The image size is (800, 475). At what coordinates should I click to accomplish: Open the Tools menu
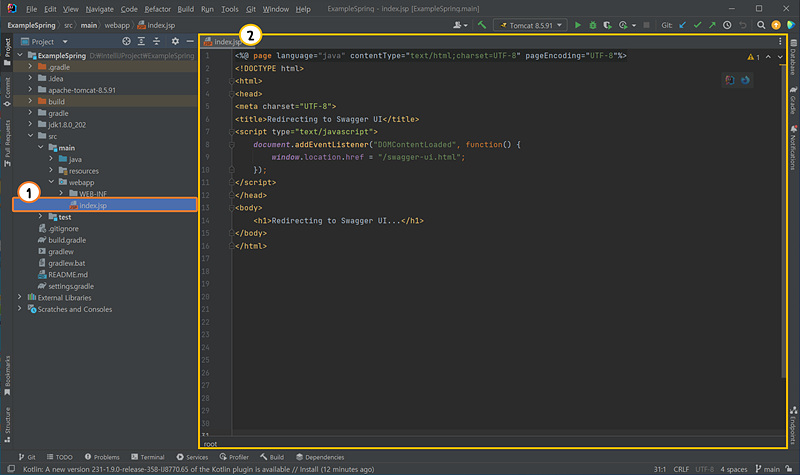tap(230, 9)
